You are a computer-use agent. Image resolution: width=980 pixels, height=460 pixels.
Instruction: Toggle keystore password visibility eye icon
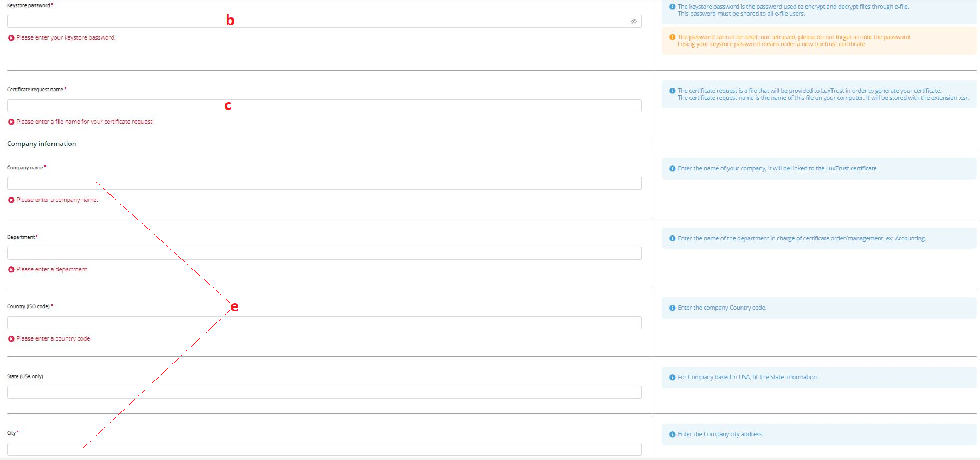click(634, 21)
